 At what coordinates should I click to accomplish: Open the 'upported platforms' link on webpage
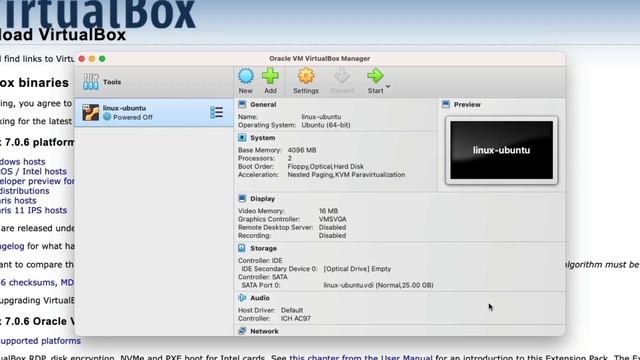pos(40,341)
